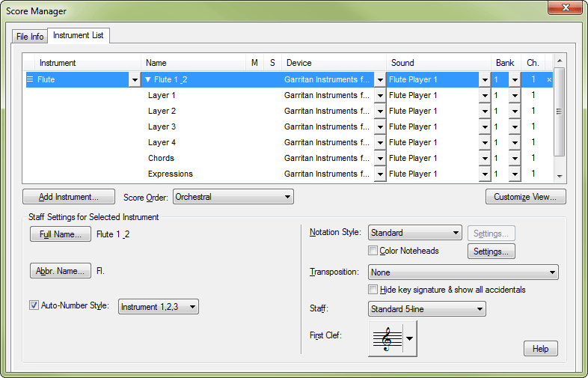This screenshot has width=588, height=378.
Task: Open the Staff Standard 5-line dropdown
Action: pyautogui.click(x=427, y=308)
